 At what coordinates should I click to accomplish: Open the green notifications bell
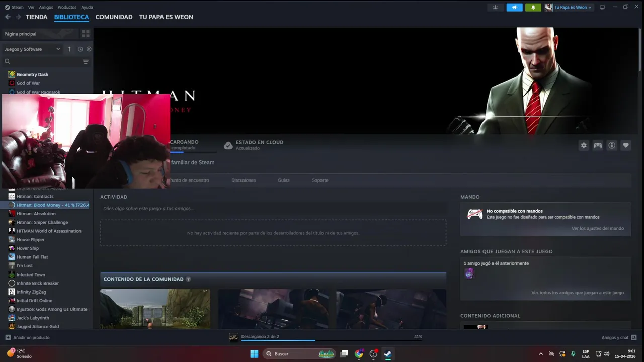[533, 7]
